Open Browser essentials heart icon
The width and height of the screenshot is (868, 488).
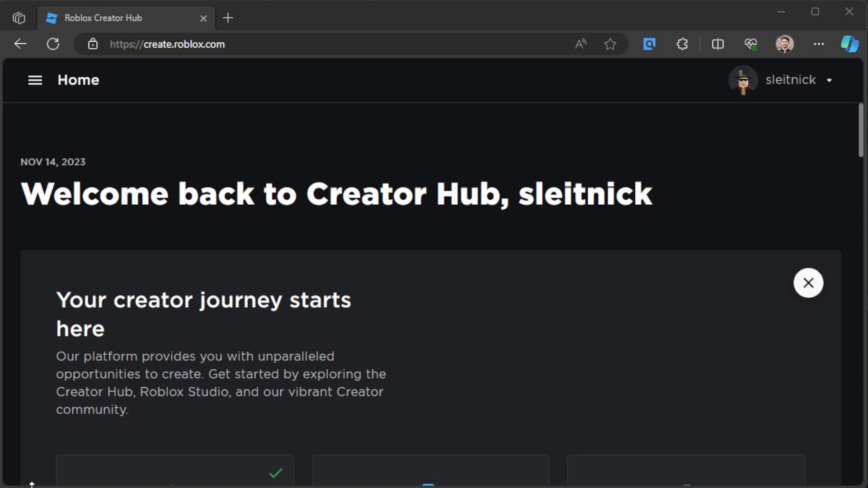click(751, 44)
